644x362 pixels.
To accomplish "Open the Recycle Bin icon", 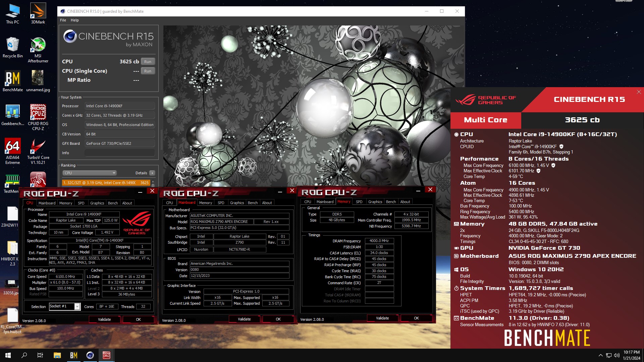I will coord(12,48).
